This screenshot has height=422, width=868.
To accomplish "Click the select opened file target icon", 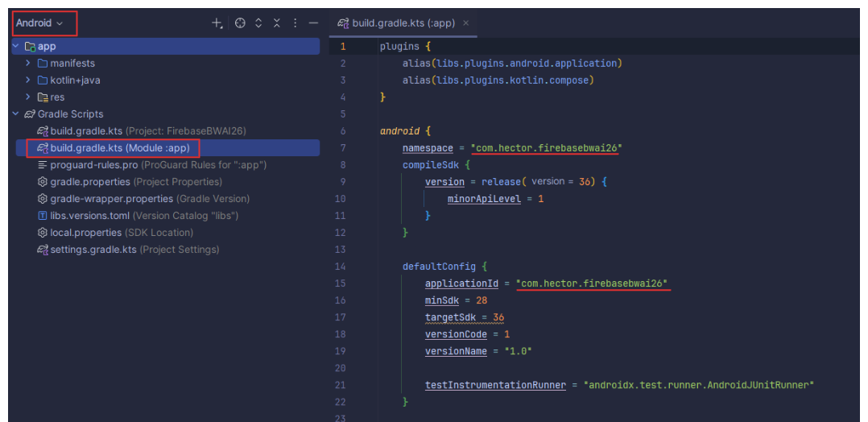I will coord(240,23).
